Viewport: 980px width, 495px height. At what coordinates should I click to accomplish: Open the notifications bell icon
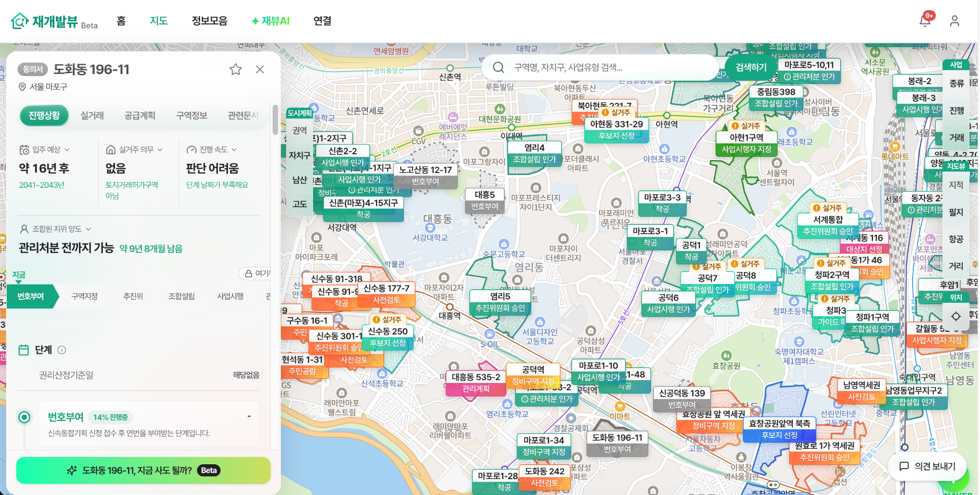coord(925,21)
